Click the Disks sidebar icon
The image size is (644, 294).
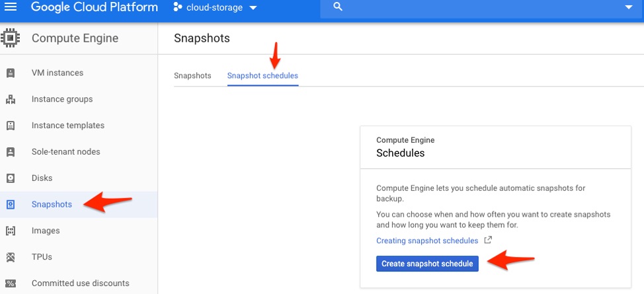point(11,178)
